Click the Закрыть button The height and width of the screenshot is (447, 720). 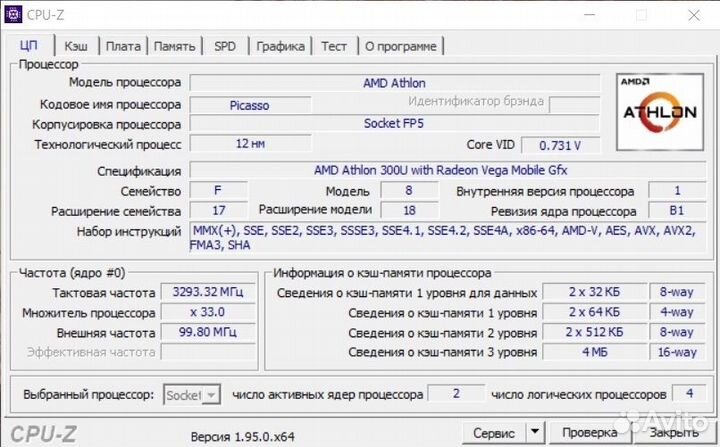coord(674,433)
